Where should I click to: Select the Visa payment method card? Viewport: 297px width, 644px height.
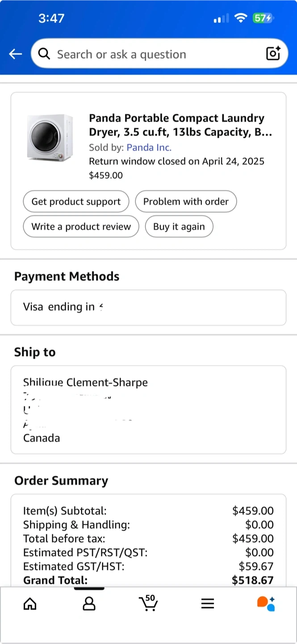[x=148, y=307]
